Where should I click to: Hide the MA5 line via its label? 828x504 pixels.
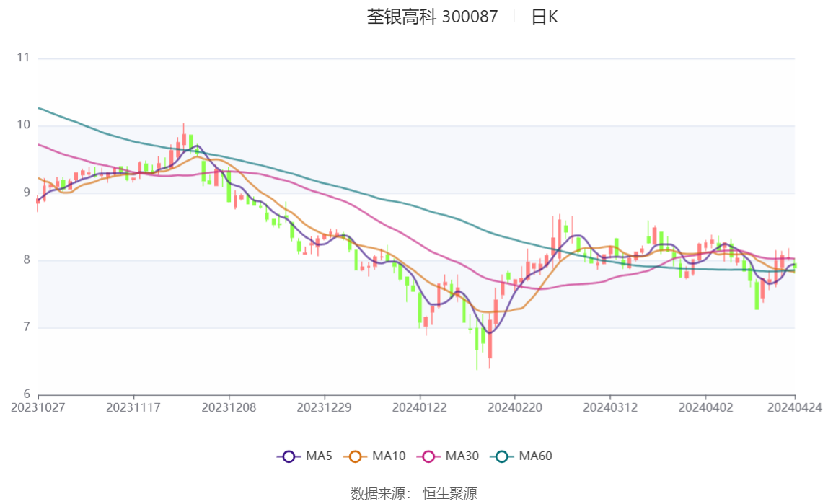point(319,456)
